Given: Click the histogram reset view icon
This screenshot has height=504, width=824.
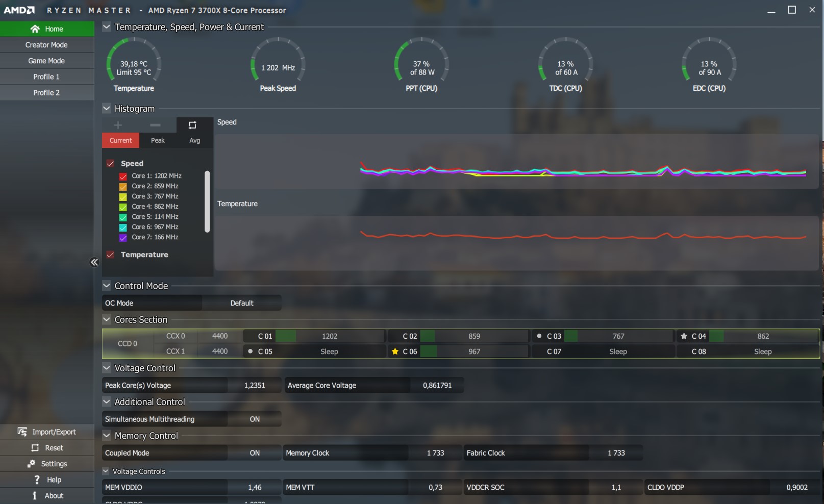Looking at the screenshot, I should pos(192,125).
